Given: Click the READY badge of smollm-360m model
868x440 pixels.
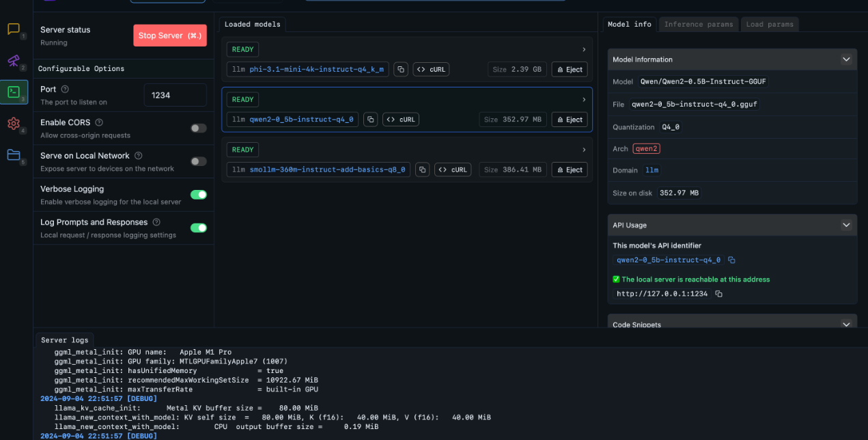Looking at the screenshot, I should [242, 150].
